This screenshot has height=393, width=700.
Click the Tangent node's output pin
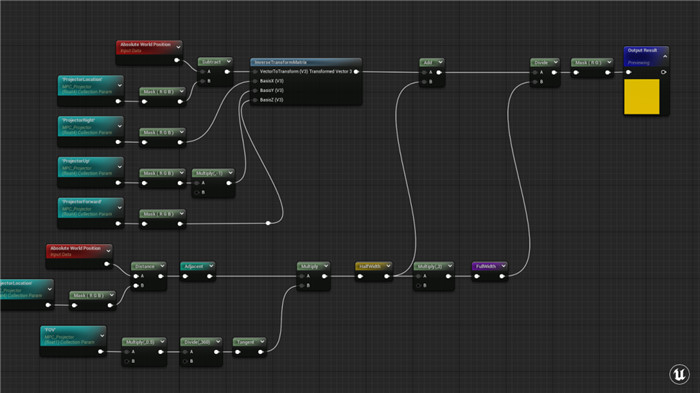(x=261, y=352)
